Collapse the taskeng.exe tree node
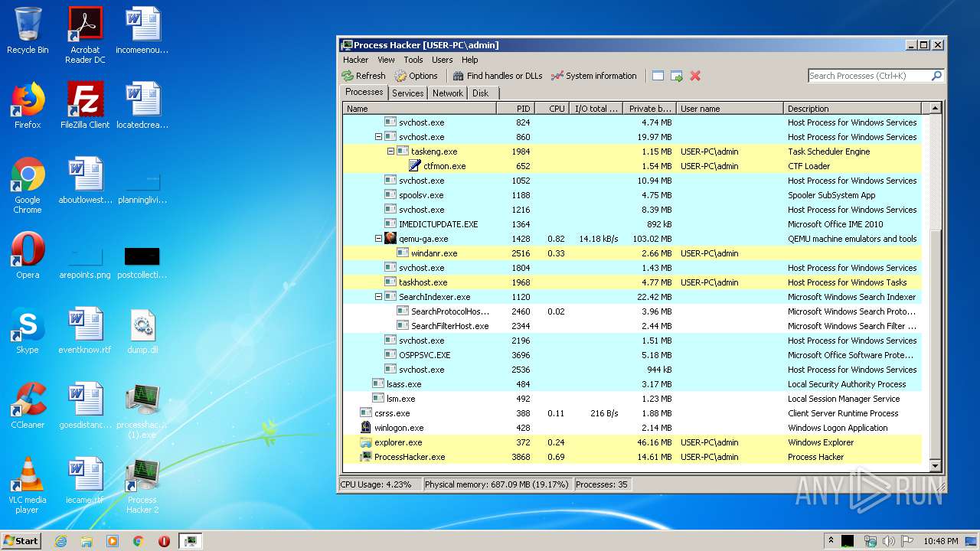The image size is (980, 551). tap(390, 152)
